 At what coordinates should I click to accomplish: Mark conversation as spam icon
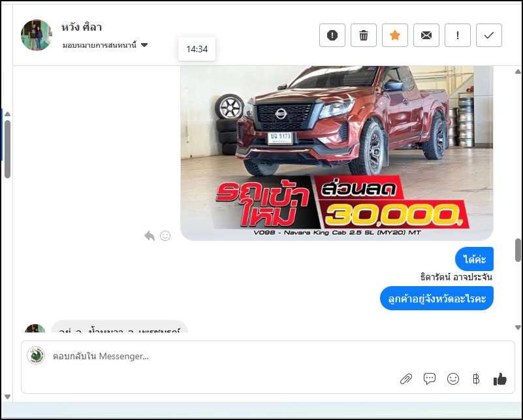coord(332,35)
